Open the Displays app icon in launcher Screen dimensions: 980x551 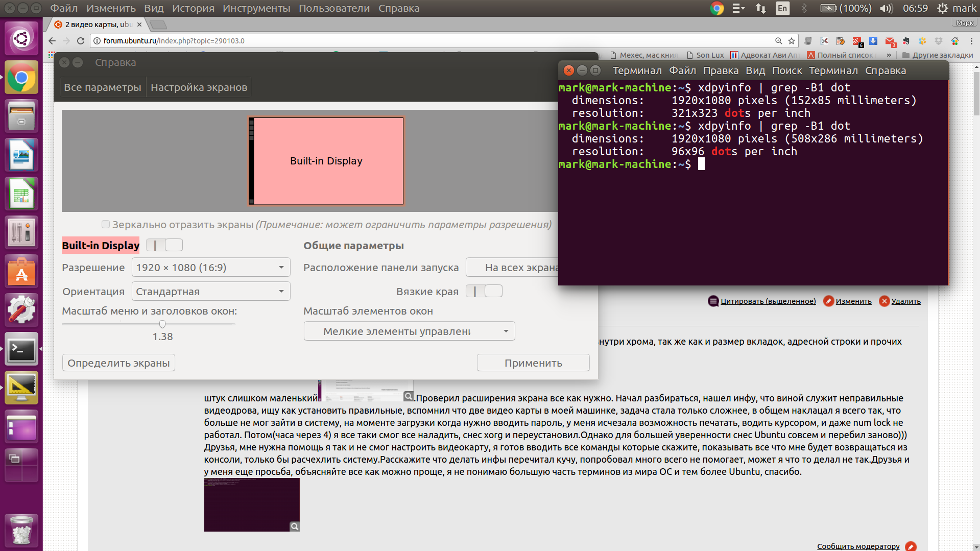(x=21, y=388)
